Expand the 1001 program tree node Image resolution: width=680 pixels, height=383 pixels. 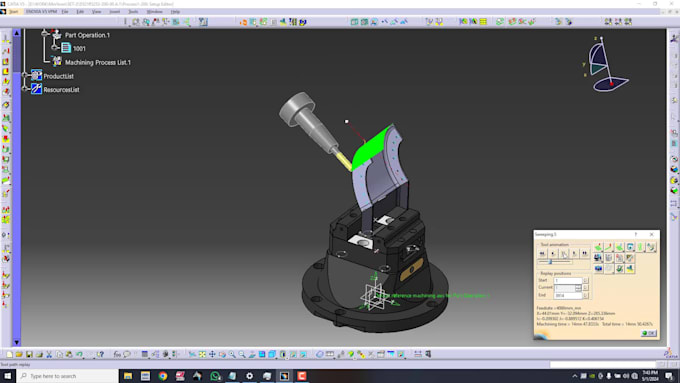pos(55,47)
